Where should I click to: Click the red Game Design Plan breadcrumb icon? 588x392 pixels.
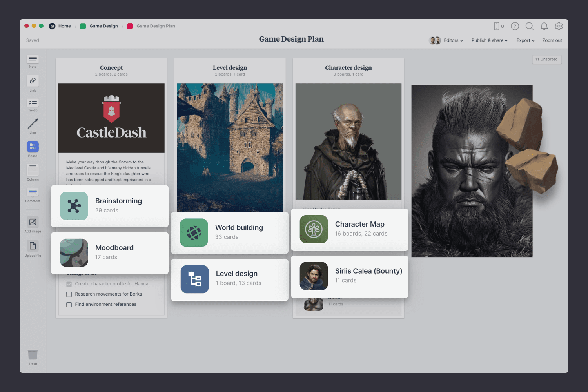pyautogui.click(x=130, y=26)
